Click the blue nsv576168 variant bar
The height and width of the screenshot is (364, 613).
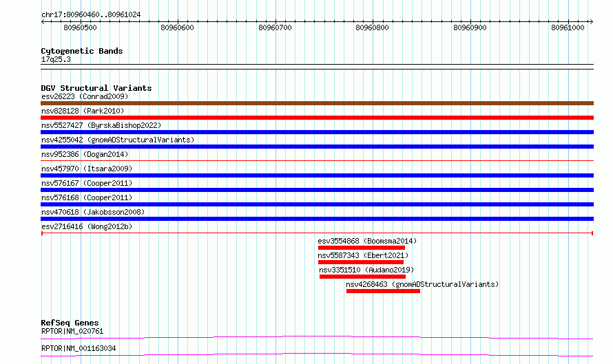(317, 204)
